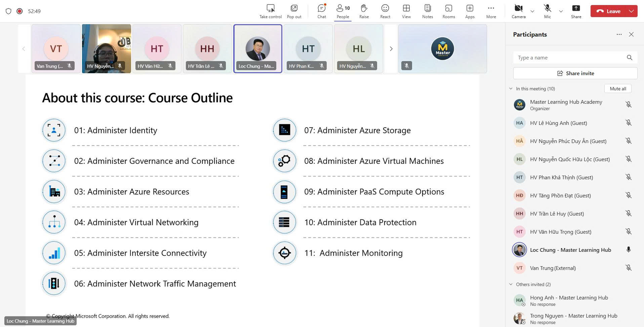
Task: Collapse the In this meeting section
Action: (x=511, y=89)
